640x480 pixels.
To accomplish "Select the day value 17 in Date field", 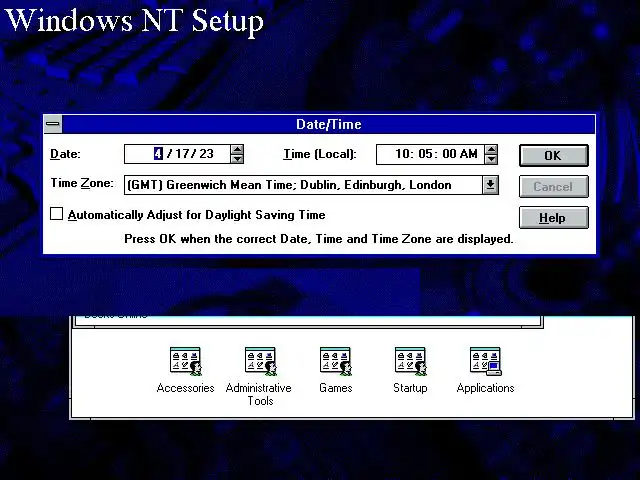I will tap(182, 154).
